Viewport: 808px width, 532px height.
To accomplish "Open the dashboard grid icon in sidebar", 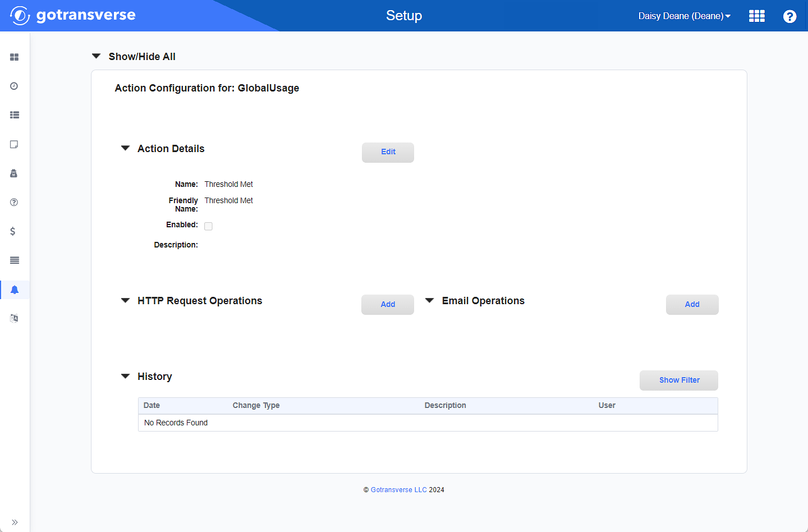I will (15, 57).
